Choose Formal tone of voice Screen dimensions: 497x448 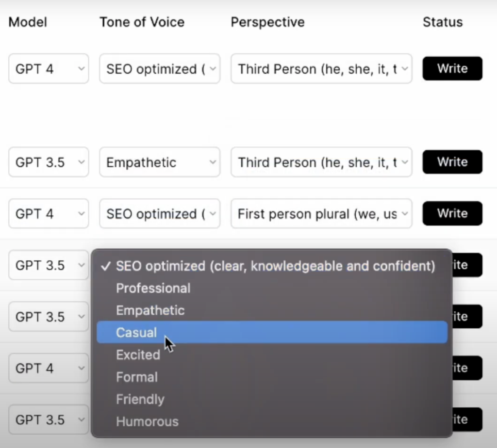pos(136,377)
